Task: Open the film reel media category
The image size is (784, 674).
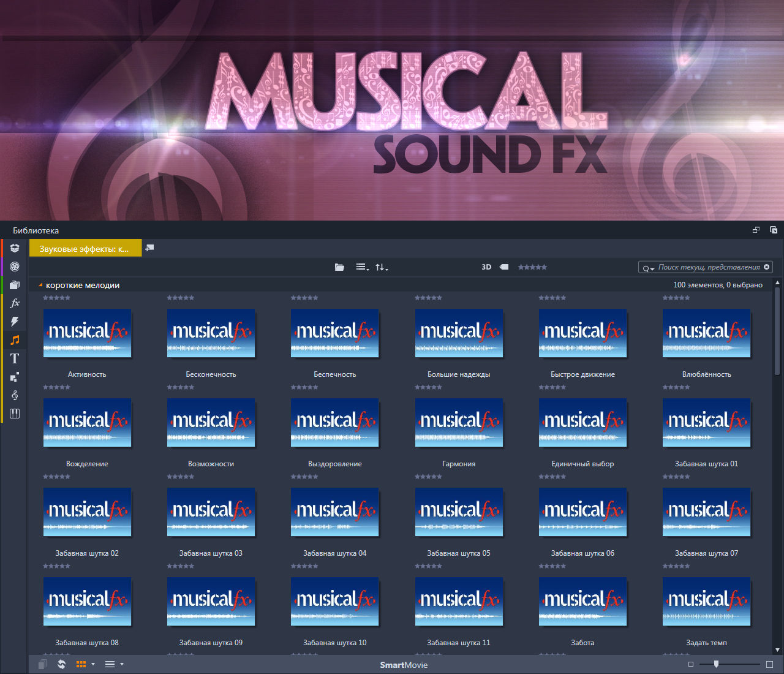Action: click(15, 267)
